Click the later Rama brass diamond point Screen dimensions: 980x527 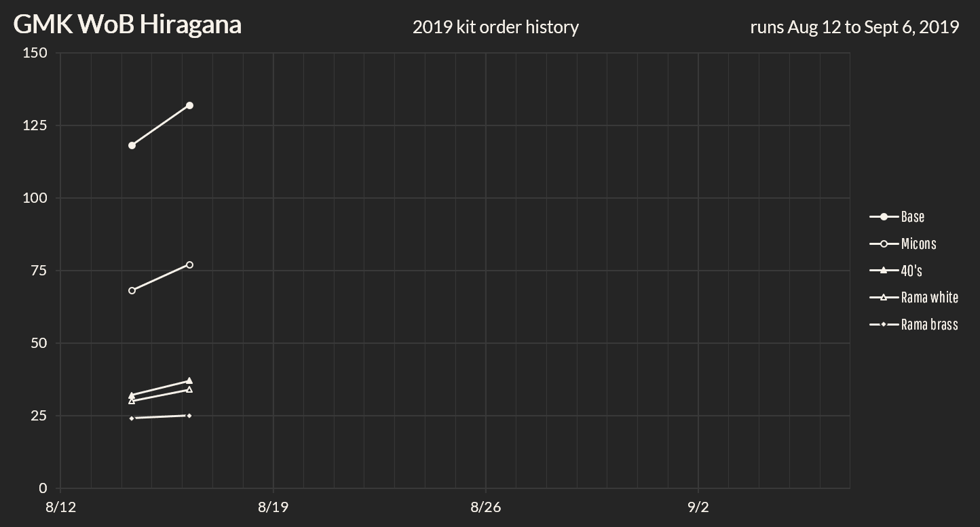pos(189,415)
